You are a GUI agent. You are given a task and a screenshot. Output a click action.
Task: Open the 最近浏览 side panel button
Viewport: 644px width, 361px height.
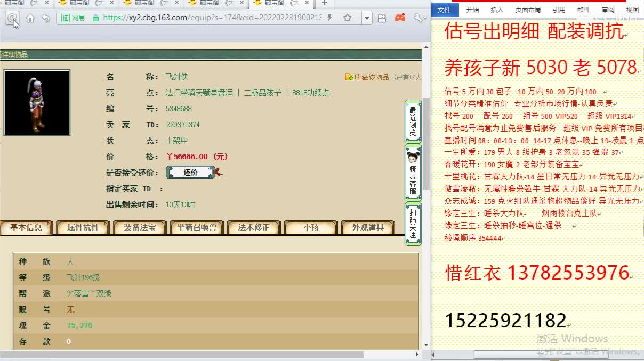413,121
